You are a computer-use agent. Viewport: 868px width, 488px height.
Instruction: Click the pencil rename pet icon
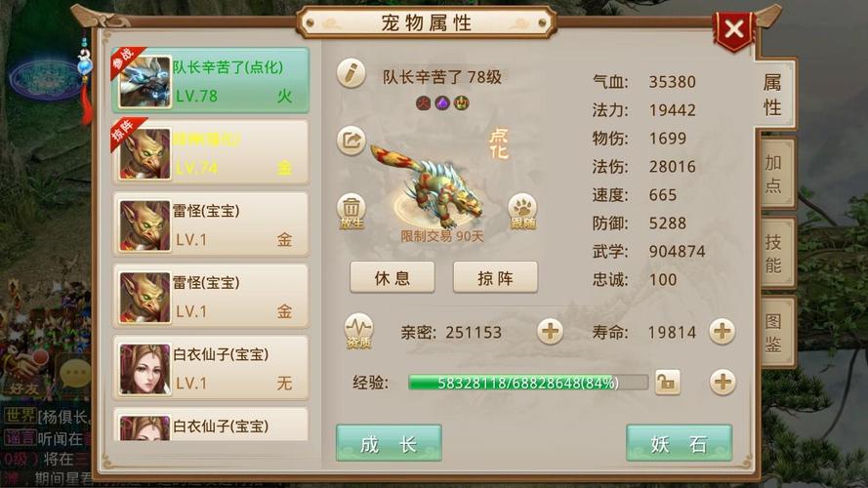coord(351,73)
